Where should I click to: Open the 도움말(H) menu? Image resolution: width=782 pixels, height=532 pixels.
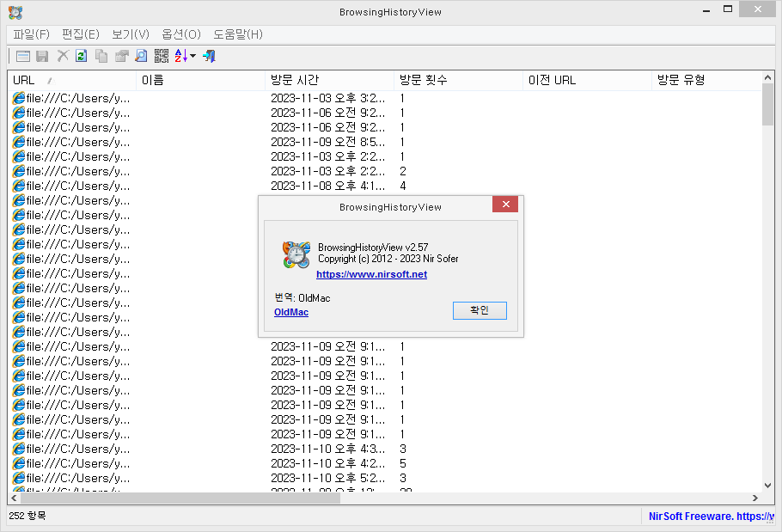pyautogui.click(x=238, y=34)
